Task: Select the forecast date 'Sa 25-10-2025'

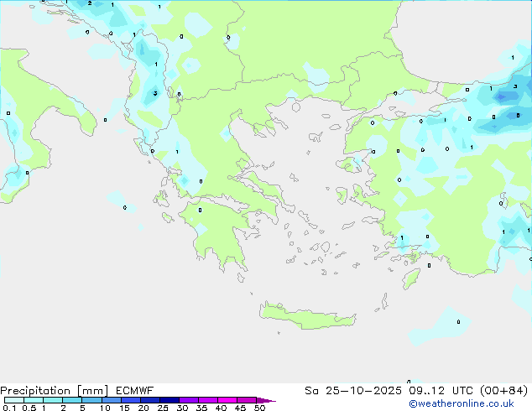Action: [x=353, y=391]
